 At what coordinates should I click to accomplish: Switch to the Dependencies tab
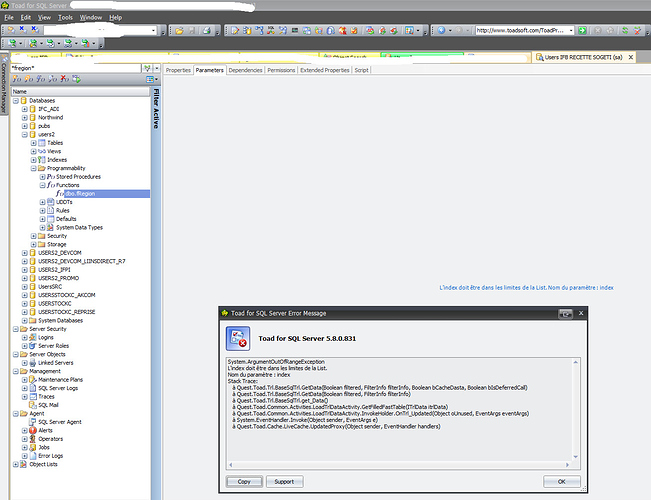click(x=245, y=70)
